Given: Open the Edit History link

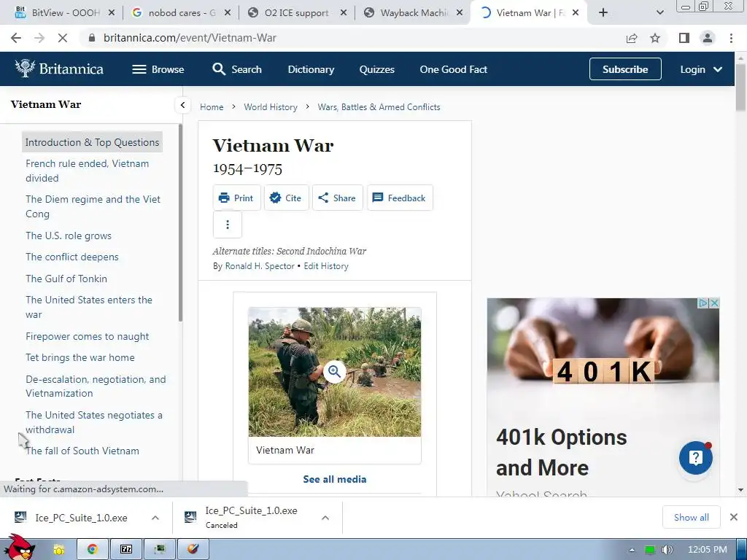Looking at the screenshot, I should [326, 266].
